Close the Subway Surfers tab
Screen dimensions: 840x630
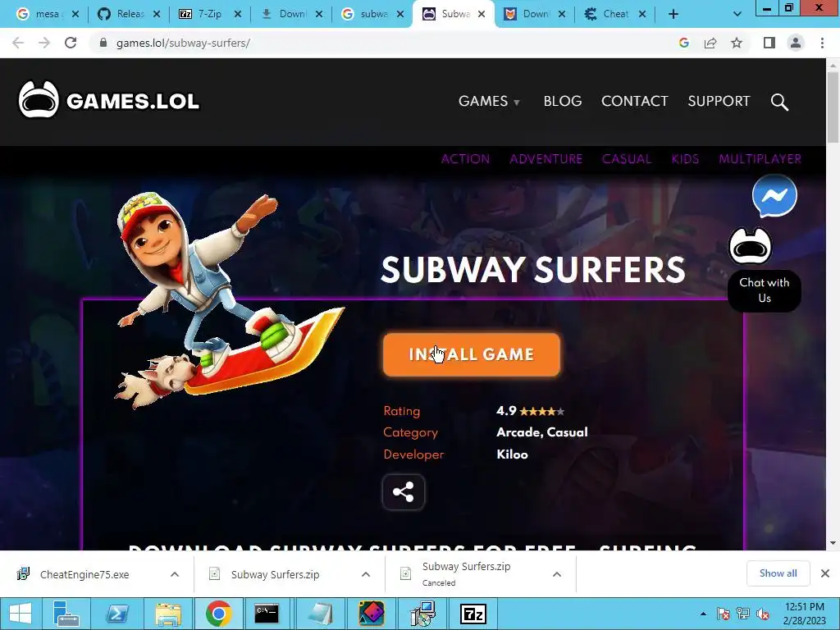[x=482, y=15]
